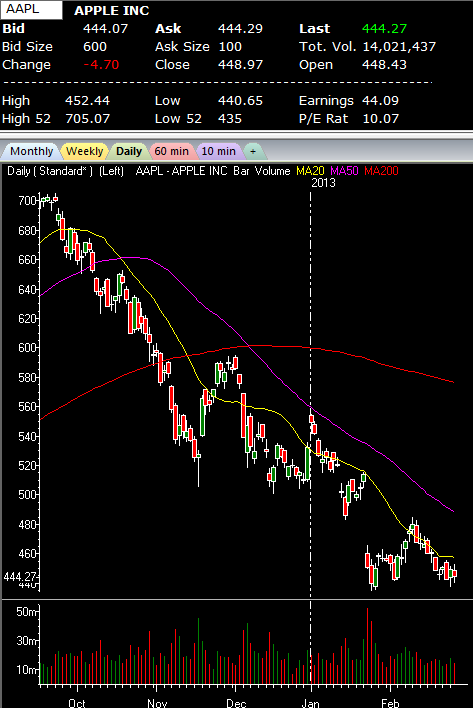Click the 500 price axis label
Viewport: 473px width, 708px height.
pos(27,495)
